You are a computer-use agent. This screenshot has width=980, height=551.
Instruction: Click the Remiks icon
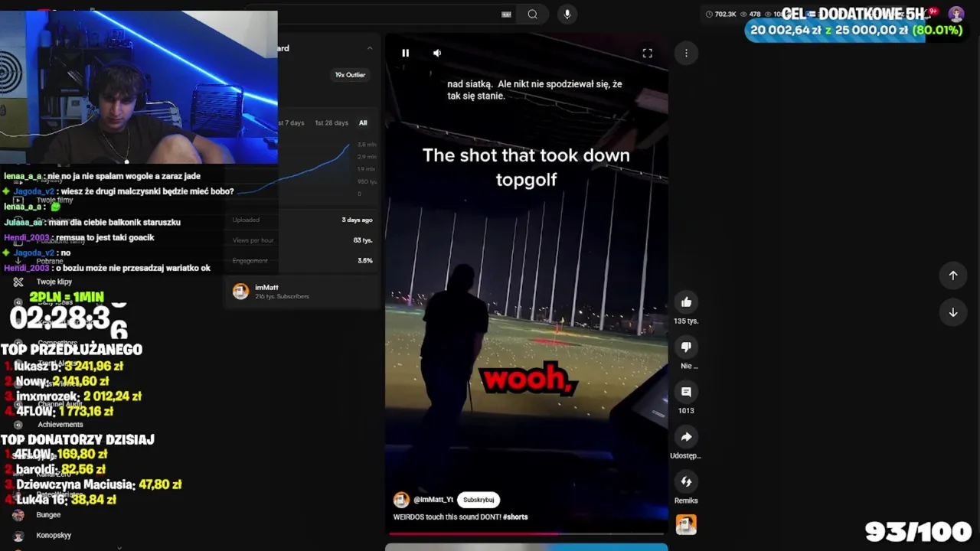click(686, 481)
